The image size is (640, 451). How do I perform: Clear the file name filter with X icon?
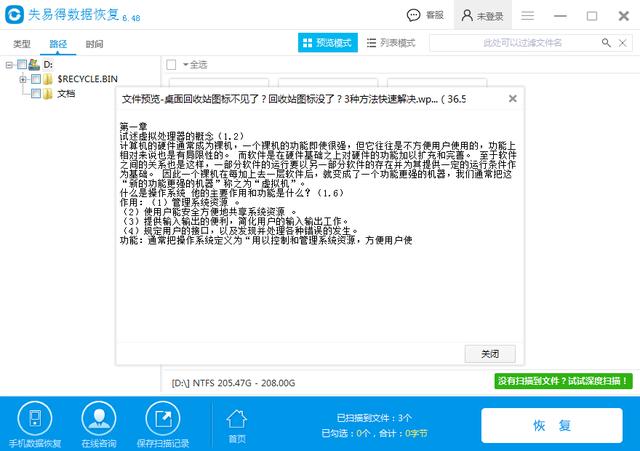pyautogui.click(x=622, y=43)
